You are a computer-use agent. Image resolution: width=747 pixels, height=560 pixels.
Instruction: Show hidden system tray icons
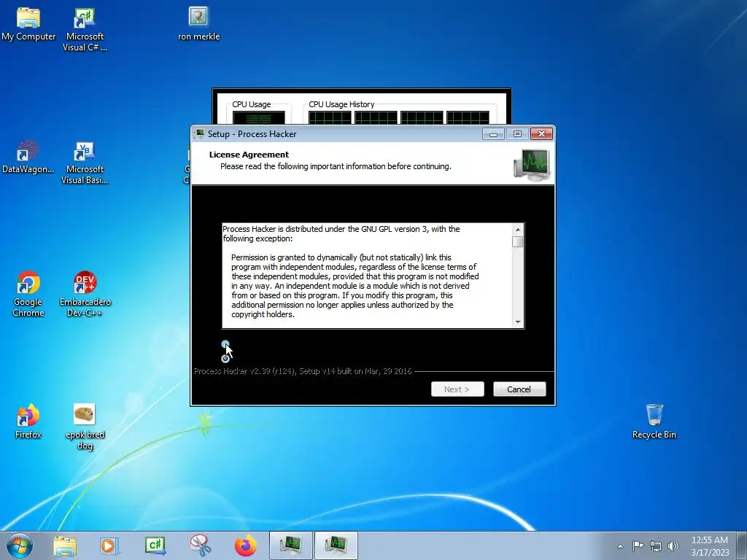pyautogui.click(x=620, y=546)
